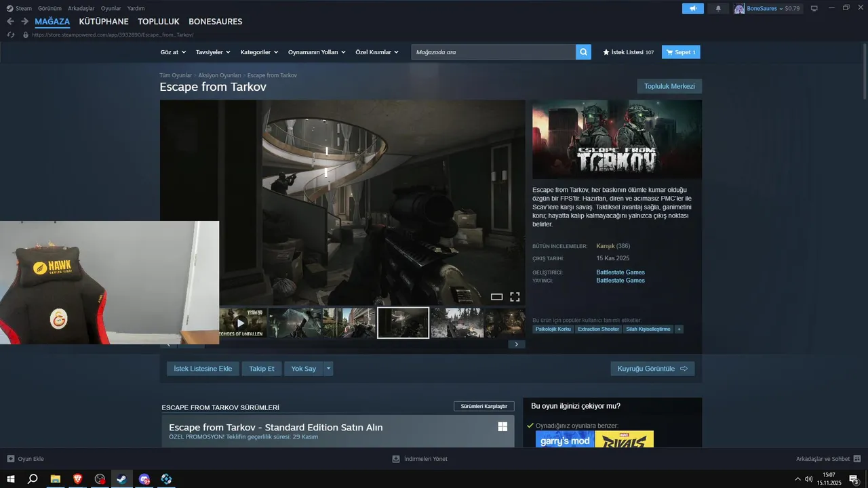The image size is (868, 488).
Task: Select the snowy forest screenshot thumbnail
Action: click(457, 323)
